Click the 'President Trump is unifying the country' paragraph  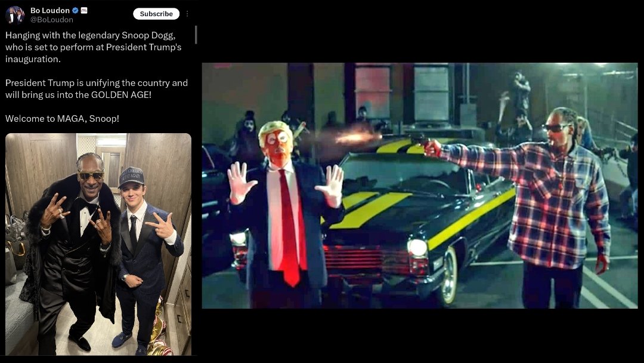(97, 89)
